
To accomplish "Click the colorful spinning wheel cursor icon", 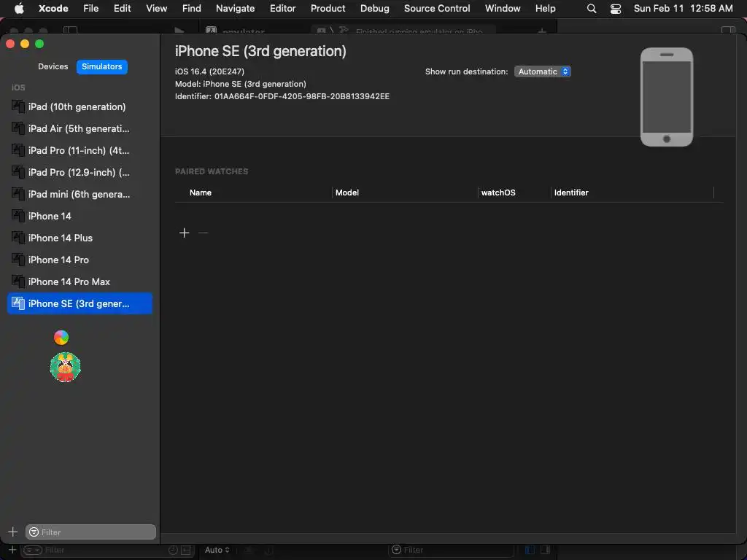I will (x=61, y=338).
